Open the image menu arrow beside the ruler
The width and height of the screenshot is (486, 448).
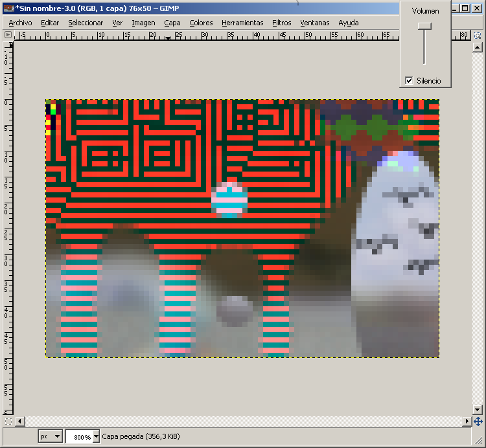[8, 35]
